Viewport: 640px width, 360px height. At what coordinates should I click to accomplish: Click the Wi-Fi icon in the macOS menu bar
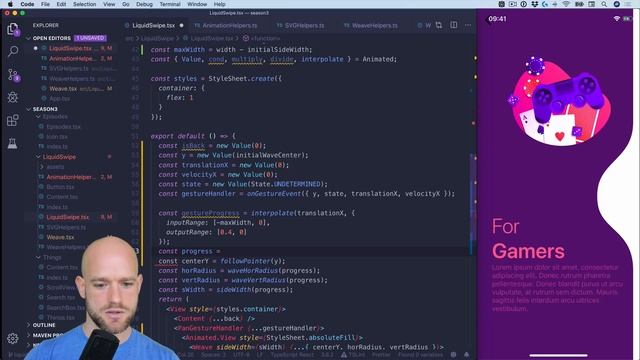tap(566, 4)
